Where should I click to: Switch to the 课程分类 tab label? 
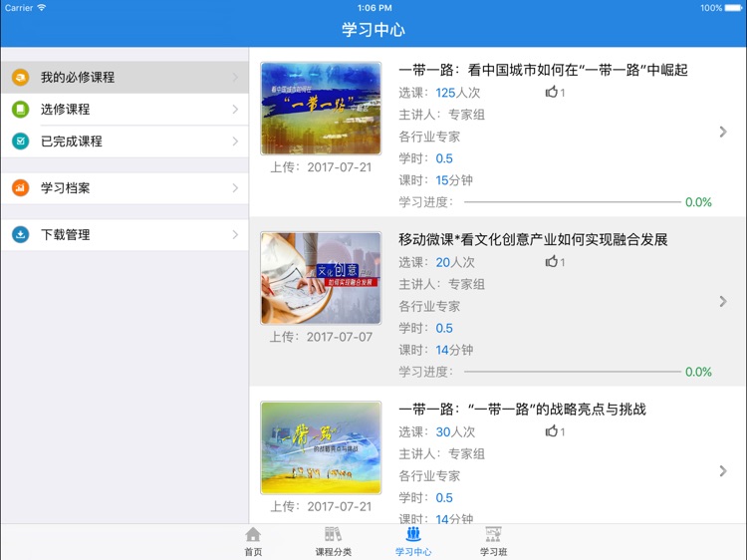pos(333,552)
